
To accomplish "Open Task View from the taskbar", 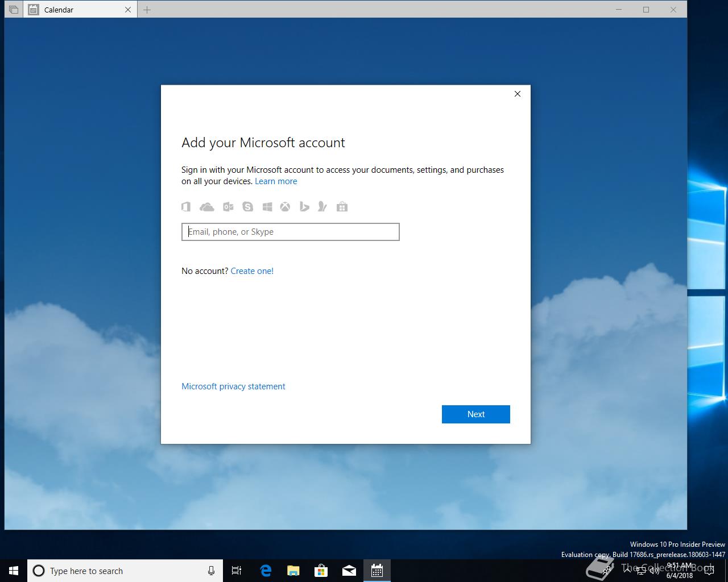I will pyautogui.click(x=237, y=571).
